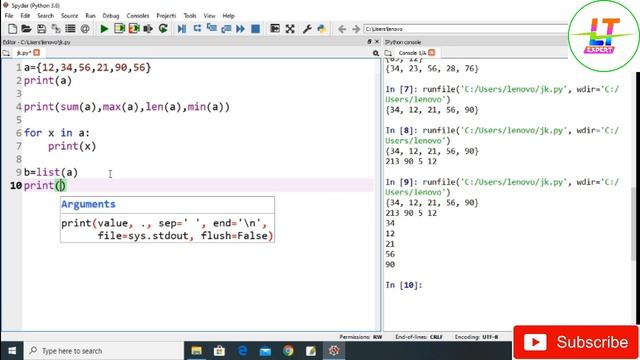
Task: Click the Forward arrow in toolbar
Action: coord(356,29)
